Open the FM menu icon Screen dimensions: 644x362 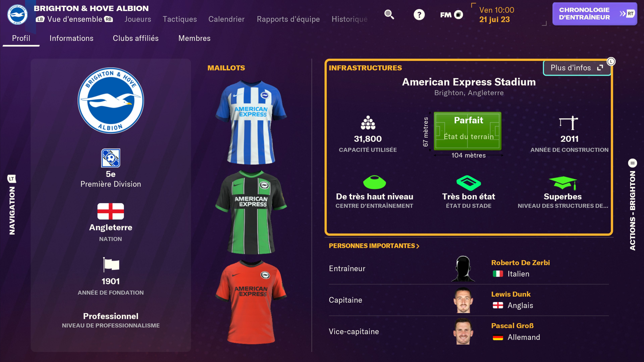[451, 15]
